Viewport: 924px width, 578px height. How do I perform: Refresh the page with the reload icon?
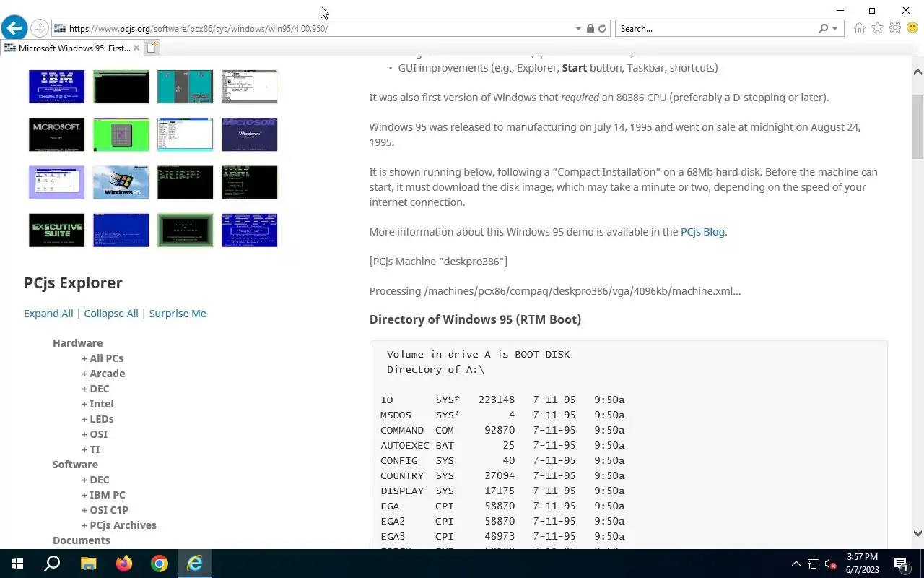coord(602,29)
